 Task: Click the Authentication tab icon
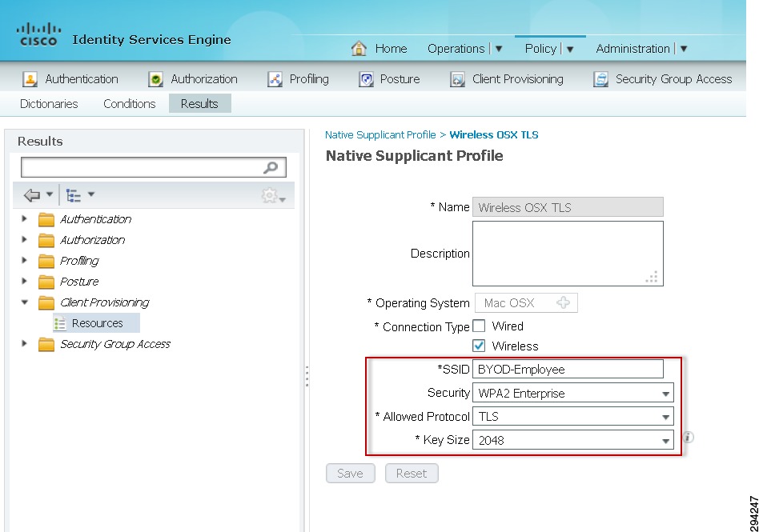30,79
